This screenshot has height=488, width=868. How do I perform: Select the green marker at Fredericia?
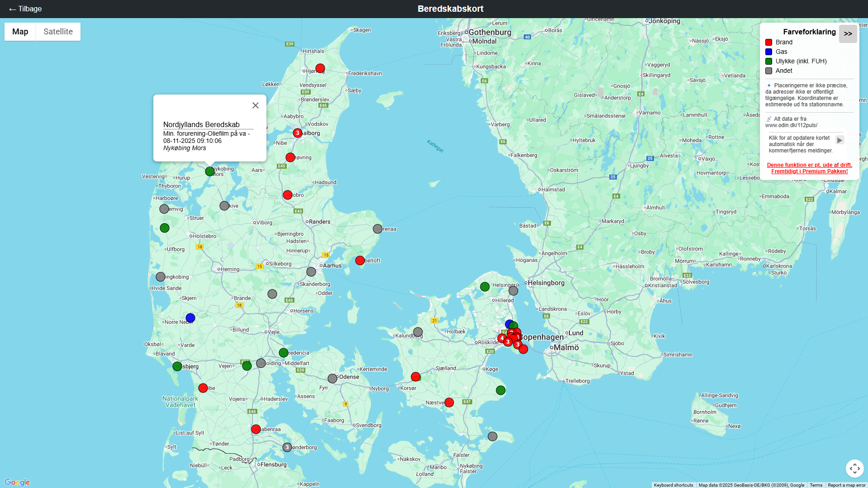tap(284, 353)
